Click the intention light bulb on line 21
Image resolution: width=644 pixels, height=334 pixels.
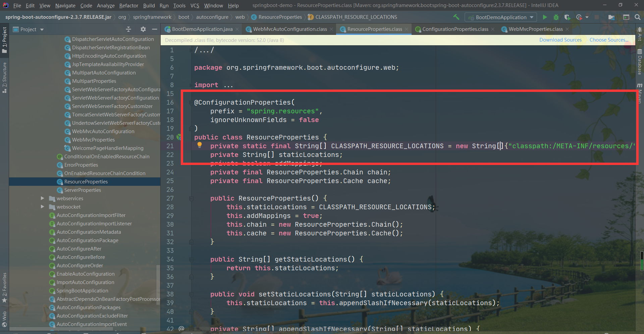(200, 145)
